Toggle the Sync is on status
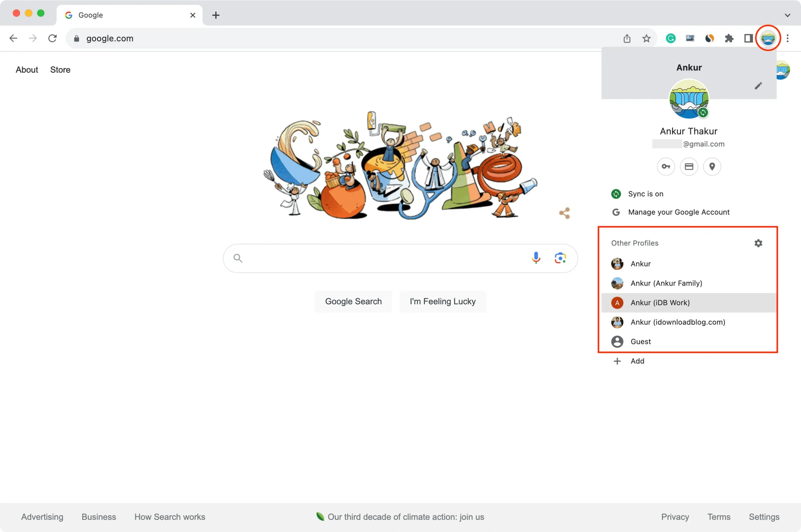 [646, 193]
